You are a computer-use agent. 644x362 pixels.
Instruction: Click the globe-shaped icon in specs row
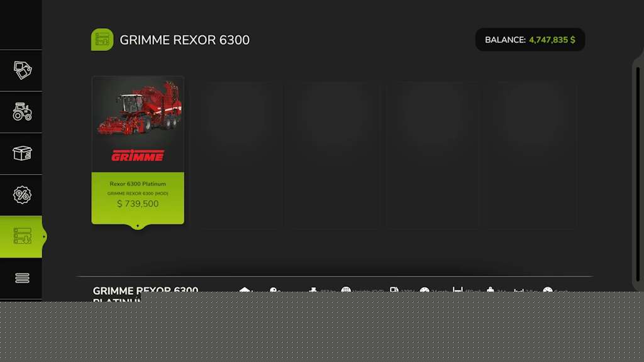pyautogui.click(x=345, y=290)
